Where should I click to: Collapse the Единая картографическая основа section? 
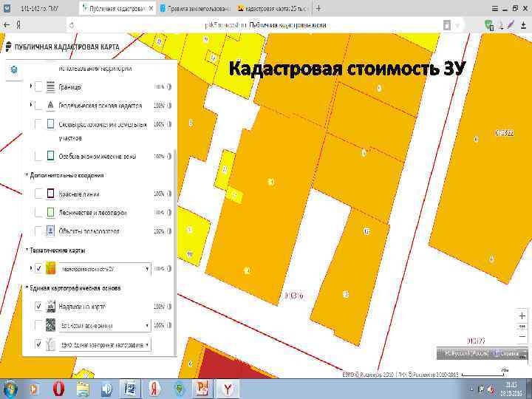[27, 287]
